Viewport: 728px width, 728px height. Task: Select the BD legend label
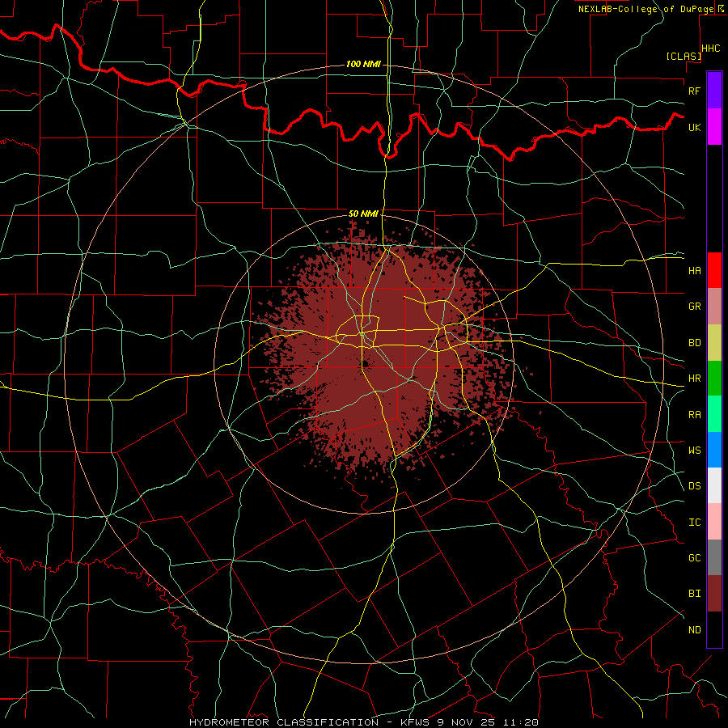[695, 343]
